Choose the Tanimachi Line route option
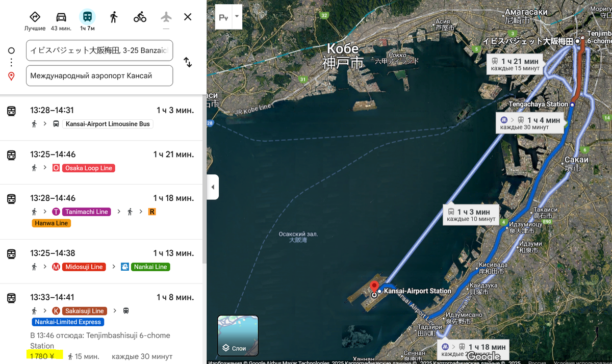This screenshot has width=612, height=364. tap(101, 212)
